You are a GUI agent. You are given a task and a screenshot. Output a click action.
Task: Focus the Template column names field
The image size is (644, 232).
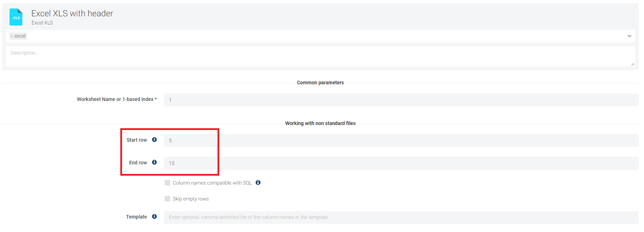coord(400,217)
